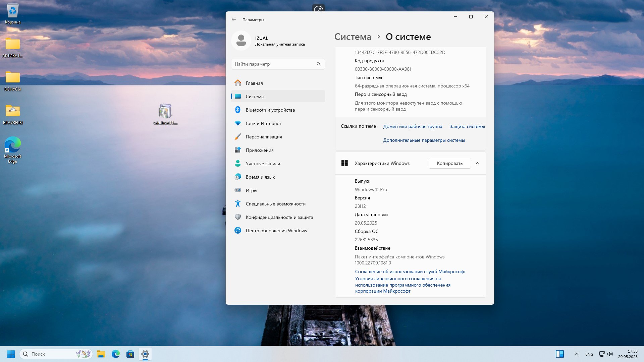Viewport: 644px width, 362px height.
Task: Select the БОНУСЫ folder on desktop
Action: click(x=13, y=81)
